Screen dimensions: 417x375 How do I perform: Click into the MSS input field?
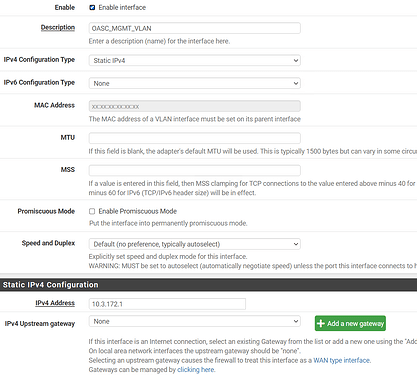(195, 170)
